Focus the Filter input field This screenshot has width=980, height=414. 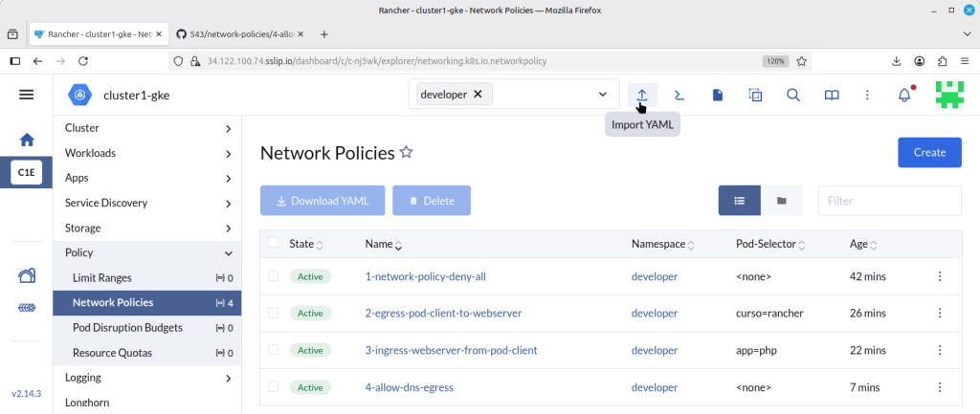coord(889,201)
